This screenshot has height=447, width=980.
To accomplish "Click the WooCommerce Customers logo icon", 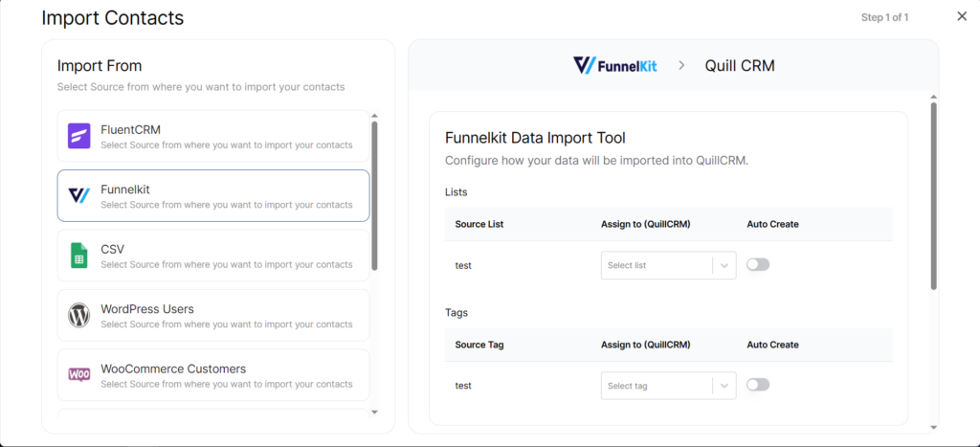I will tap(78, 374).
